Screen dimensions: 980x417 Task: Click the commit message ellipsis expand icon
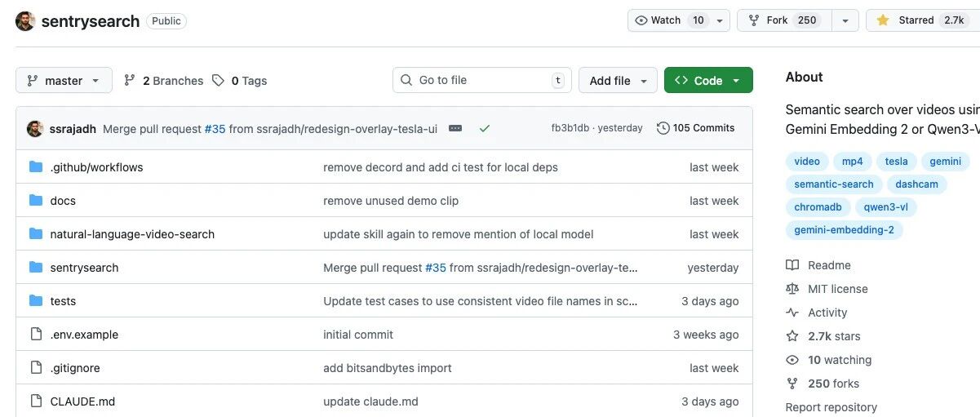tap(455, 128)
